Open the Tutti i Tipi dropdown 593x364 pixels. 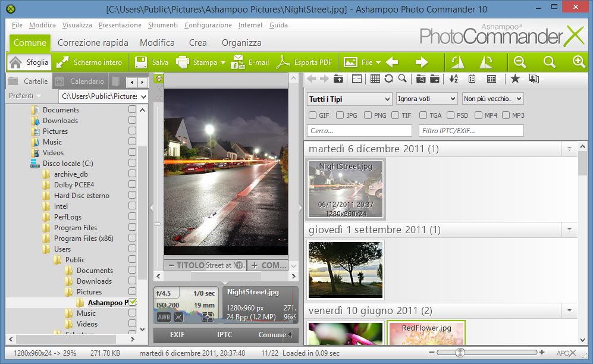[x=350, y=99]
